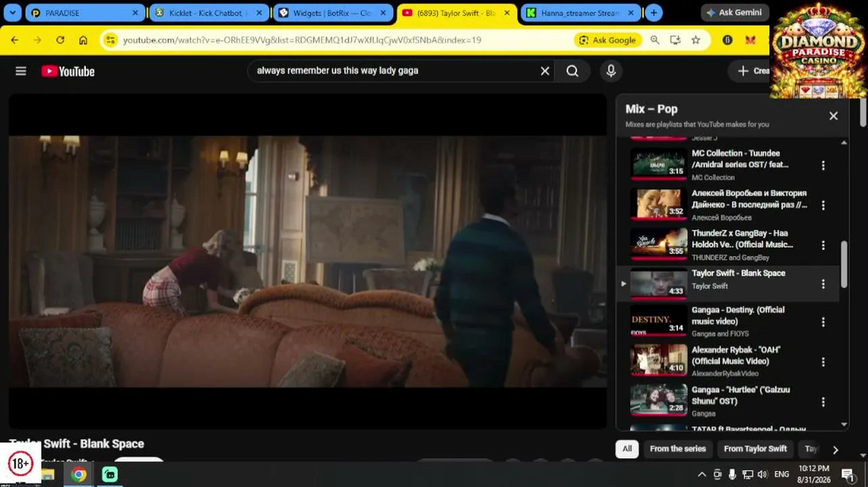This screenshot has height=487, width=868.
Task: Show more filter chips with right arrow
Action: [x=836, y=450]
